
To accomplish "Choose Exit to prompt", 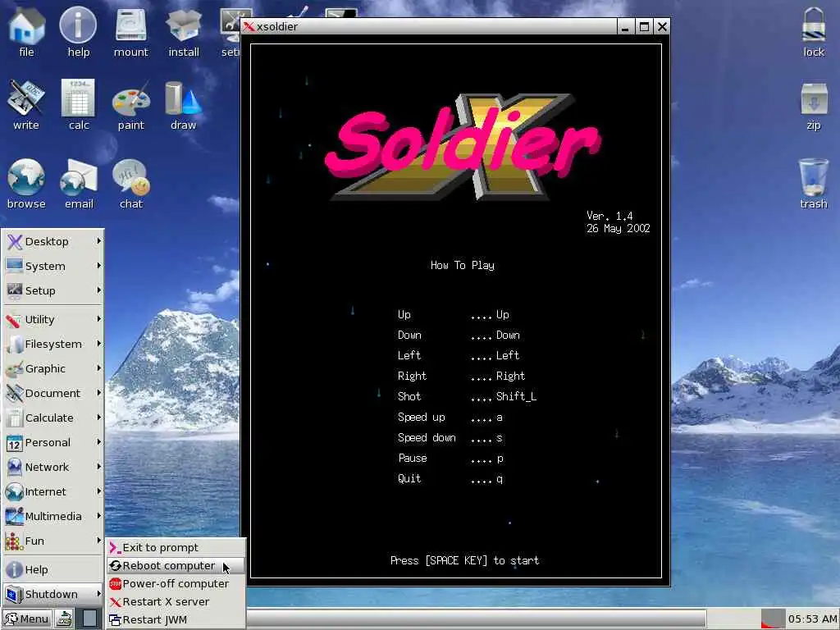I will [176, 547].
